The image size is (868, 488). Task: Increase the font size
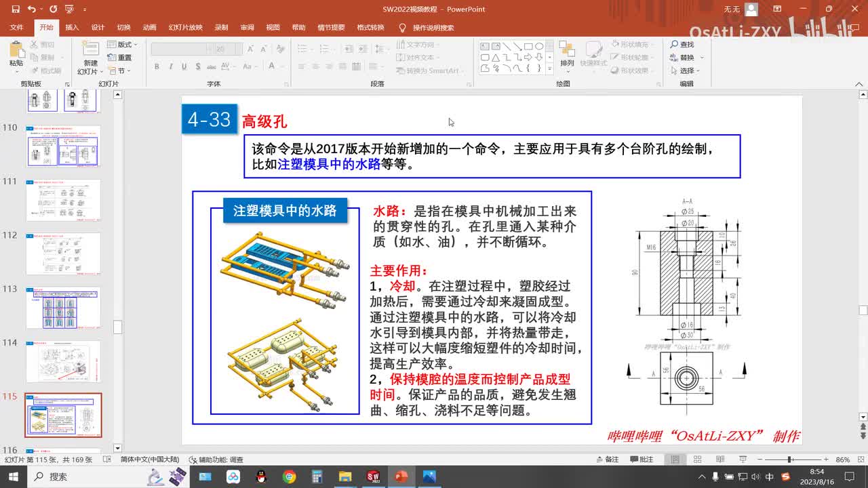tap(251, 49)
